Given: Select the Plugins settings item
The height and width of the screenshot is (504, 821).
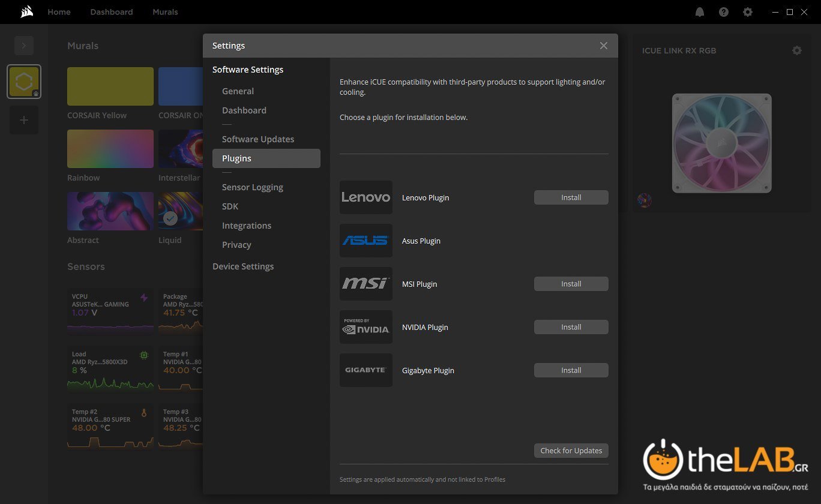Looking at the screenshot, I should click(x=266, y=158).
